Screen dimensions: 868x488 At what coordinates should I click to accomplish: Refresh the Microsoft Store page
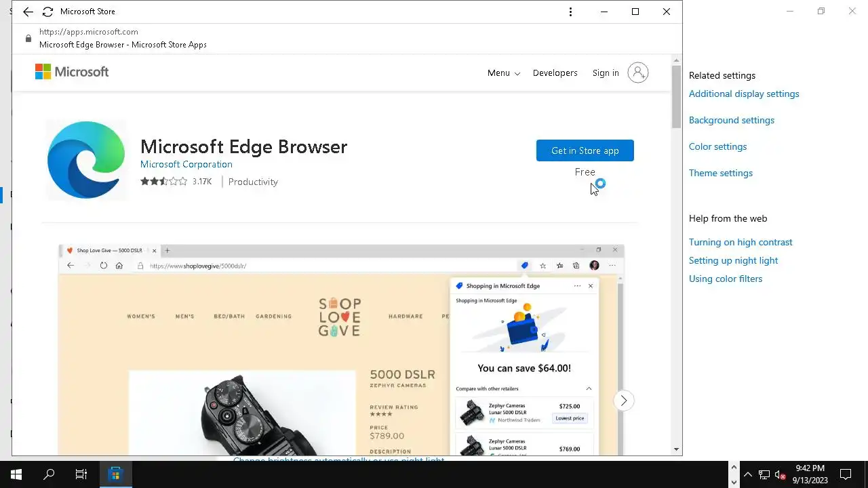(x=47, y=12)
